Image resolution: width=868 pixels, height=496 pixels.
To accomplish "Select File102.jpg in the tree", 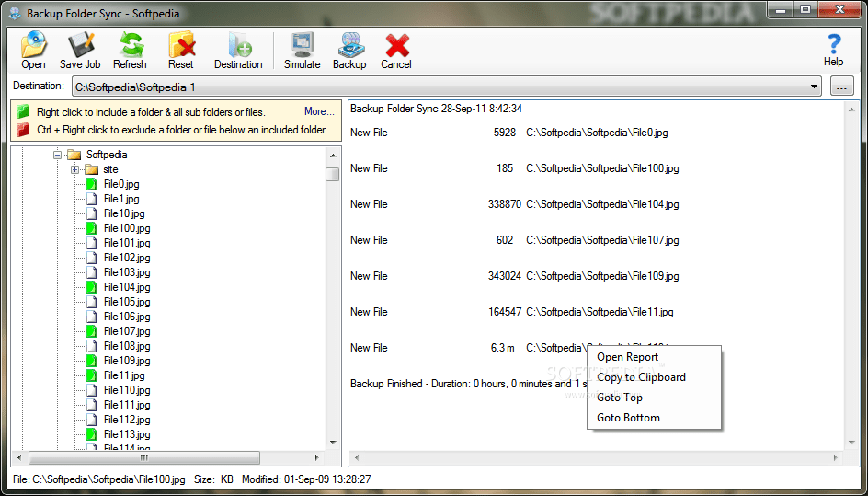I will [x=127, y=258].
